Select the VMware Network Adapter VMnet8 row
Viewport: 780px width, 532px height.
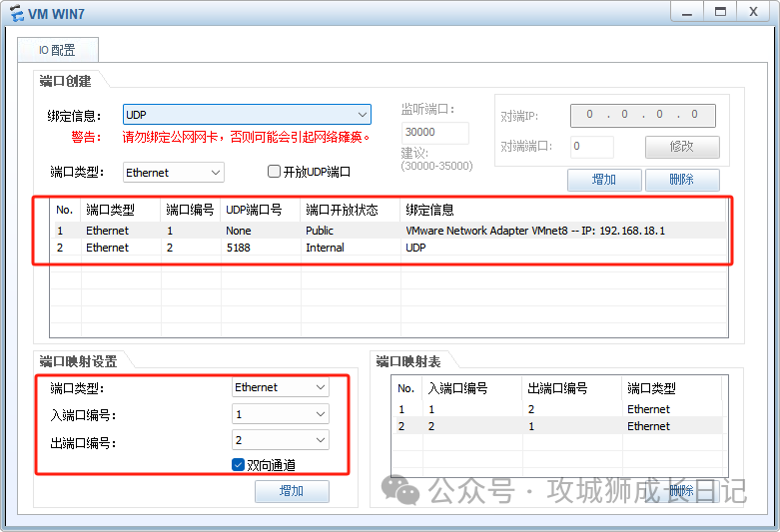click(390, 231)
